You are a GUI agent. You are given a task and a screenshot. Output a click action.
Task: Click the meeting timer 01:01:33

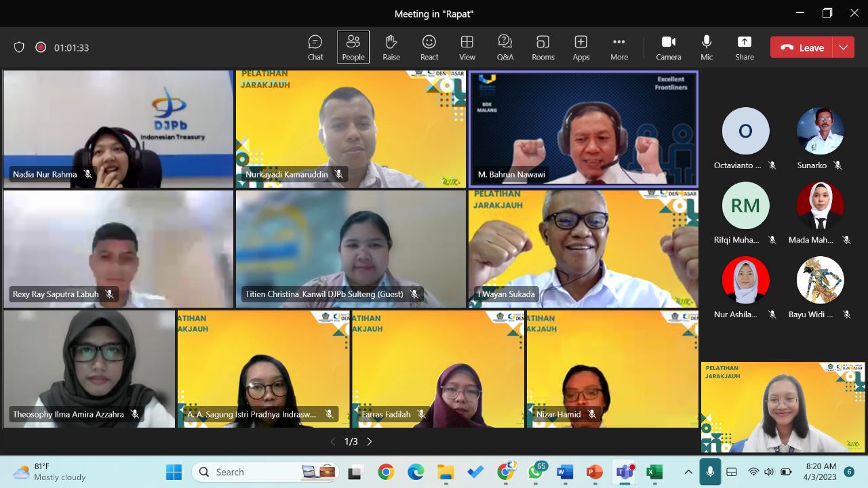coord(72,47)
